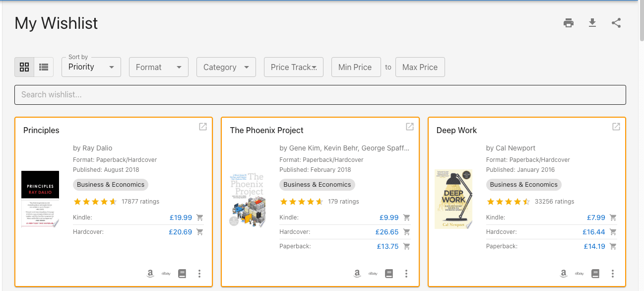Switch to grid view

click(x=24, y=67)
